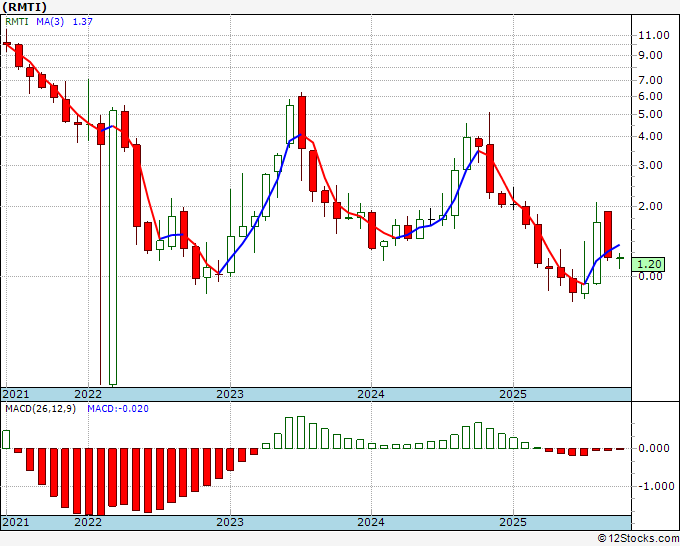
Task: Click the green 1.20 current price tag
Action: pos(648,264)
